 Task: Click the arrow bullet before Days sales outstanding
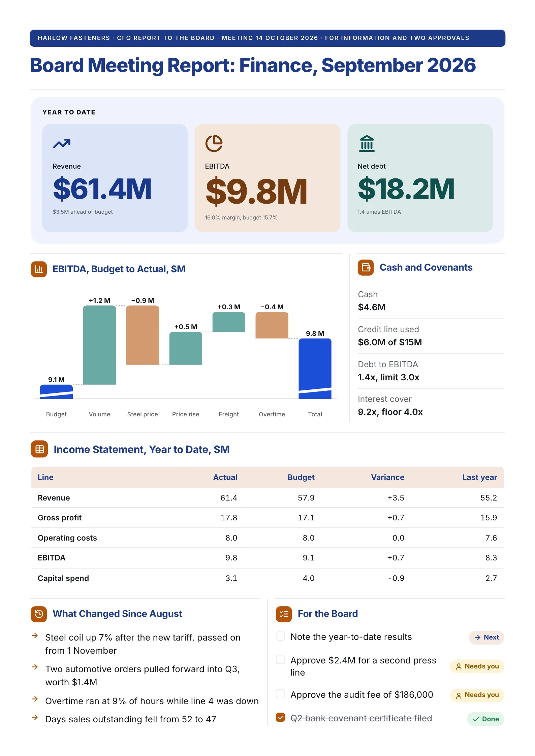click(x=35, y=717)
